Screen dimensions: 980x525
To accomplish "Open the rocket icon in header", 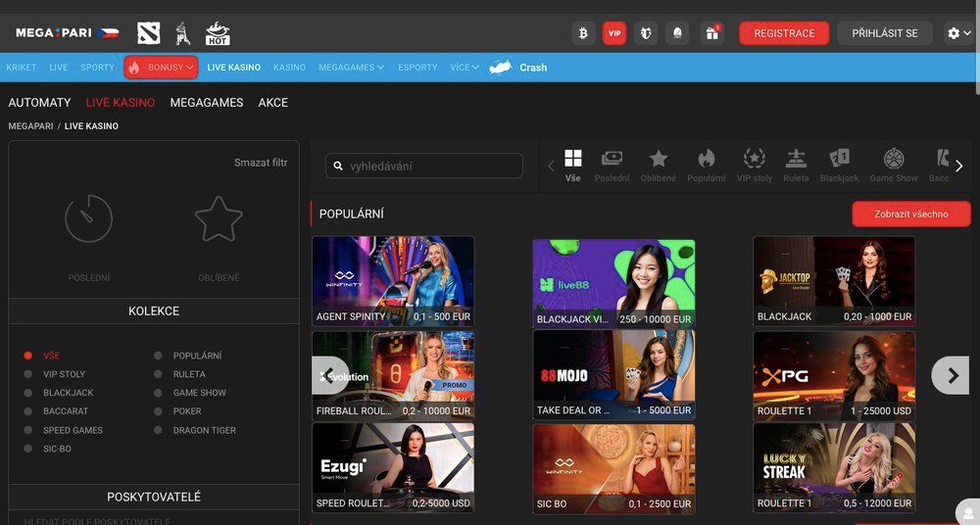I will coord(677,33).
